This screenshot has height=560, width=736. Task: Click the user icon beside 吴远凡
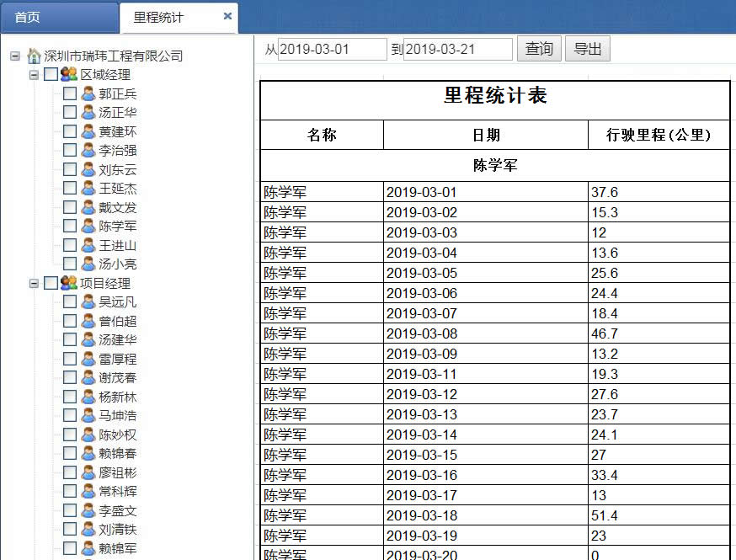(88, 301)
